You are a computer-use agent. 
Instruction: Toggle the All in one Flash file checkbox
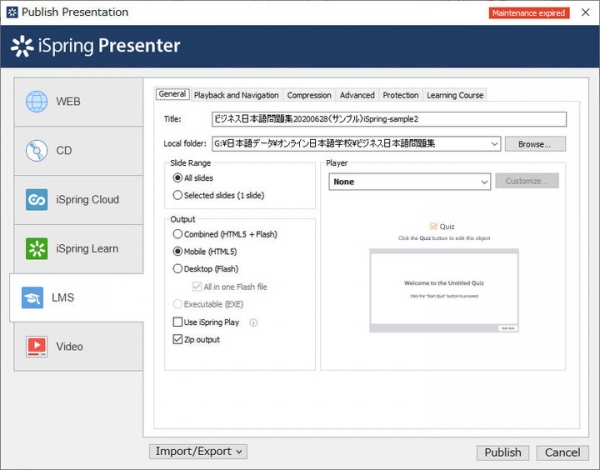point(197,287)
